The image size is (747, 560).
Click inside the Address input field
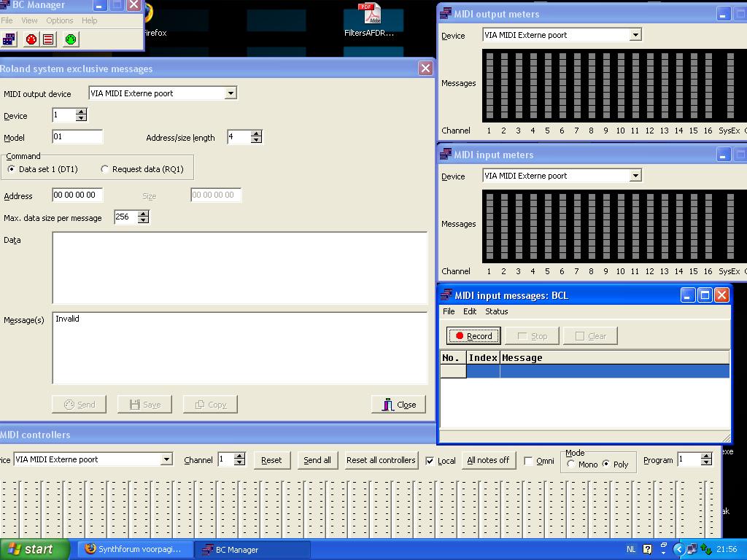77,195
